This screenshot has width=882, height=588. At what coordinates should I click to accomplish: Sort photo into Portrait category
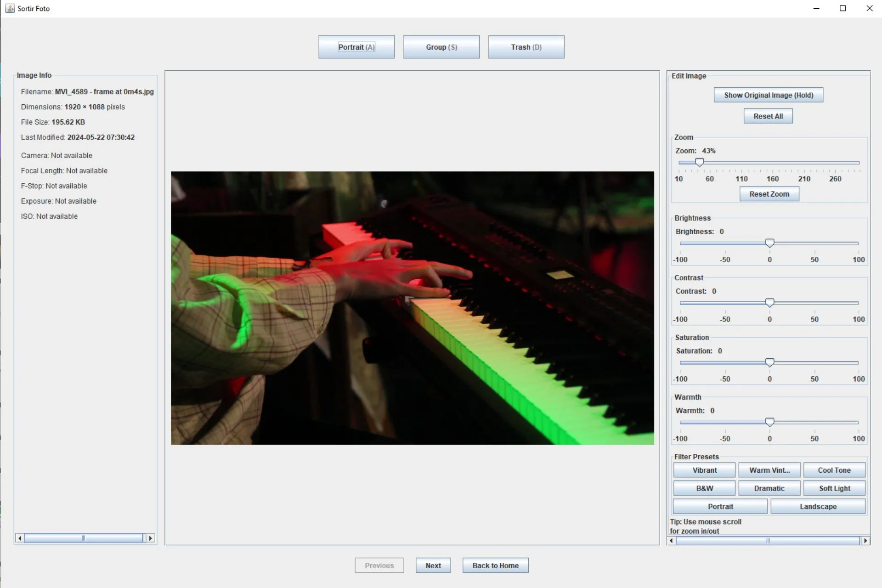[x=356, y=47]
